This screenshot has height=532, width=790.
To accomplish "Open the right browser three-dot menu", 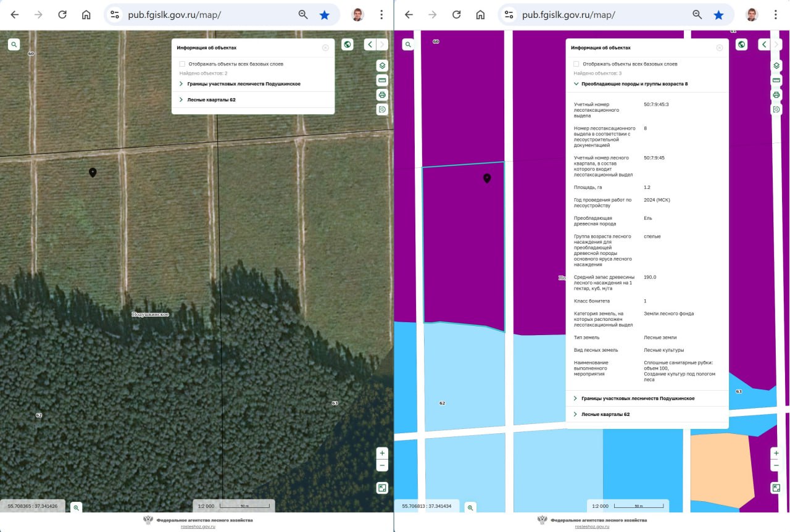I will [776, 15].
